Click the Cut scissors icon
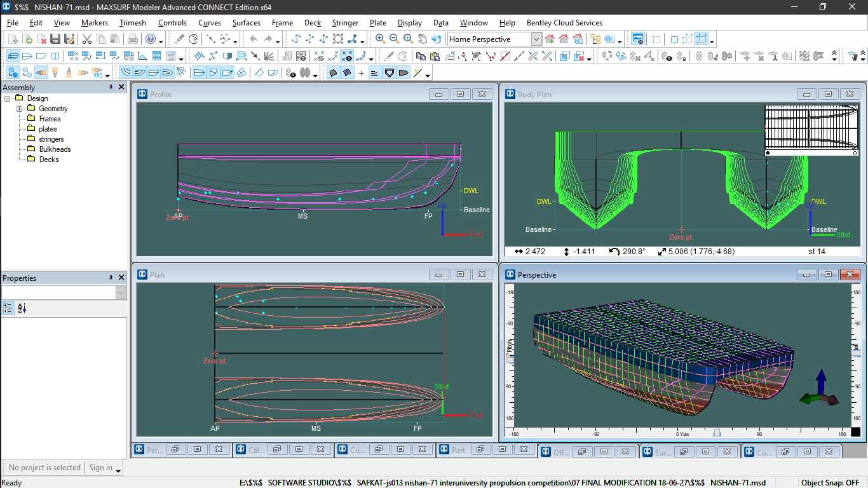The width and height of the screenshot is (868, 488). pos(87,39)
